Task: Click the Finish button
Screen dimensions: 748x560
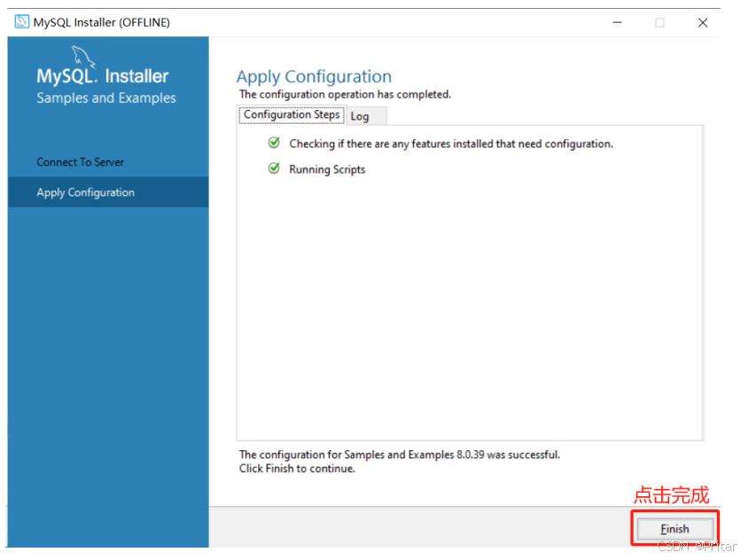Action: [x=674, y=528]
